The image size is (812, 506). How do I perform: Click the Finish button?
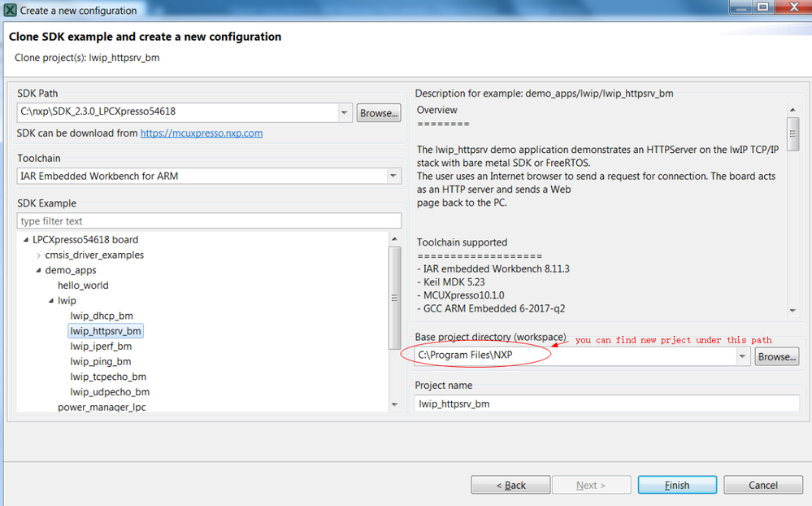coord(677,485)
